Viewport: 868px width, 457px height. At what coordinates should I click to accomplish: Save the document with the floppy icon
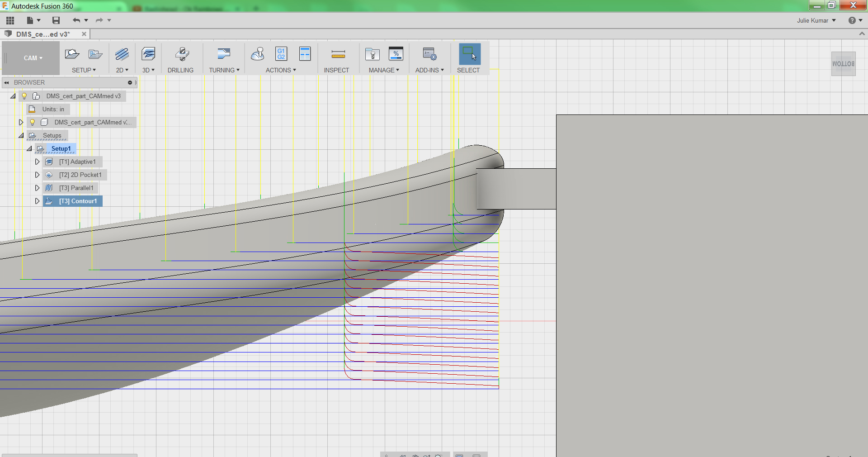[56, 20]
